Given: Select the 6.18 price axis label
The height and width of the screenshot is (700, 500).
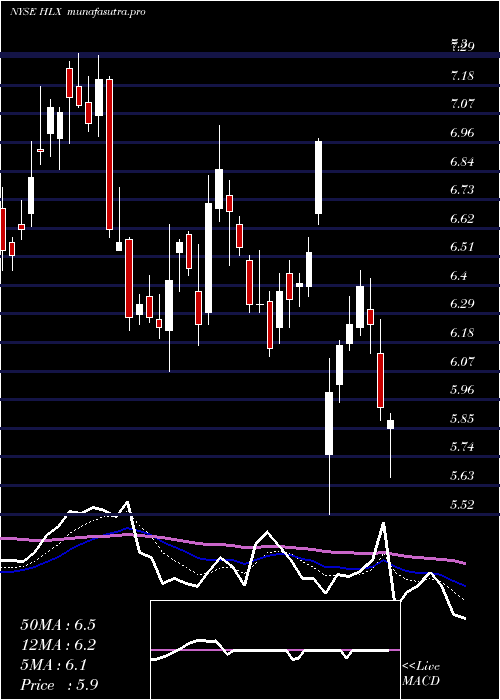Looking at the screenshot, I should pos(462,333).
